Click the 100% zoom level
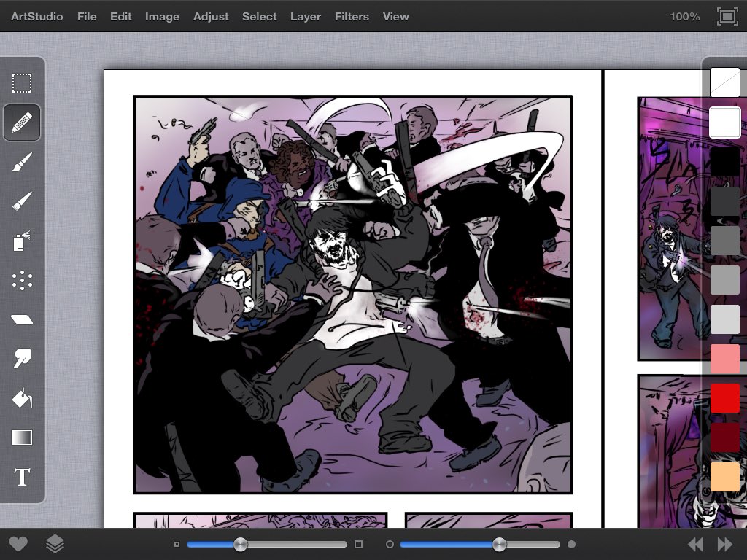 [684, 17]
